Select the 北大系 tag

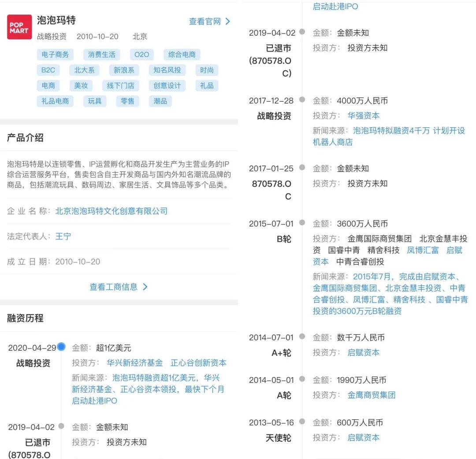84,70
